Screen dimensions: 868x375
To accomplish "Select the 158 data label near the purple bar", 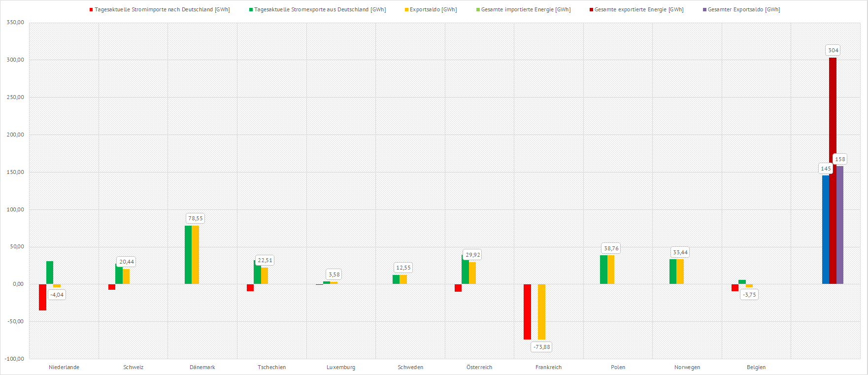I will tap(840, 159).
